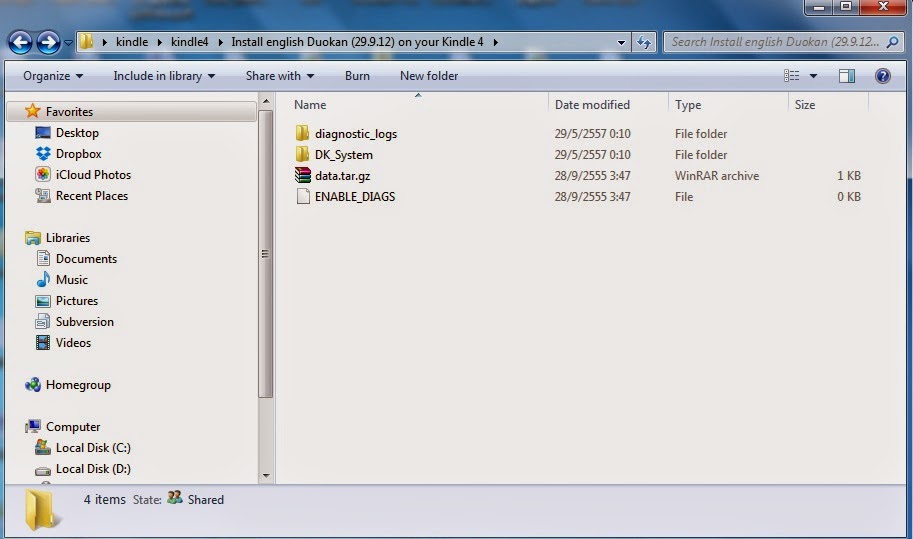Sort files by Date modified column
The height and width of the screenshot is (539, 913).
pos(592,105)
